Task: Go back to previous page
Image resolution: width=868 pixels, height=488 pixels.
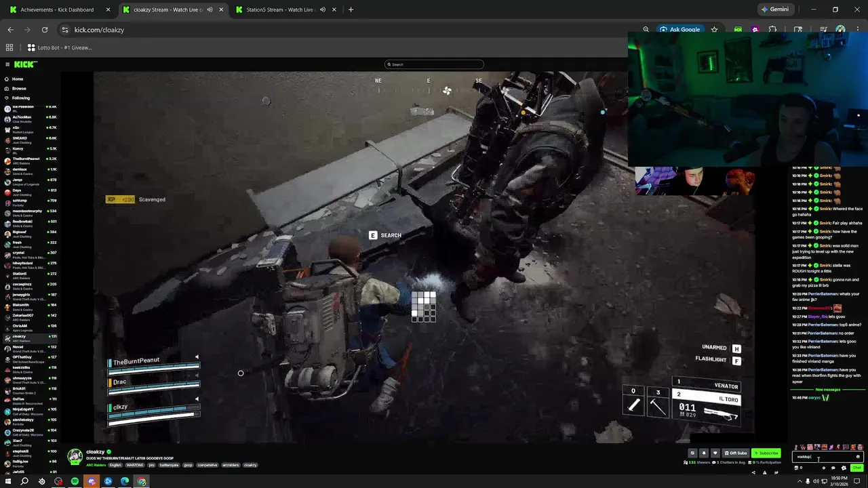Action: click(10, 30)
